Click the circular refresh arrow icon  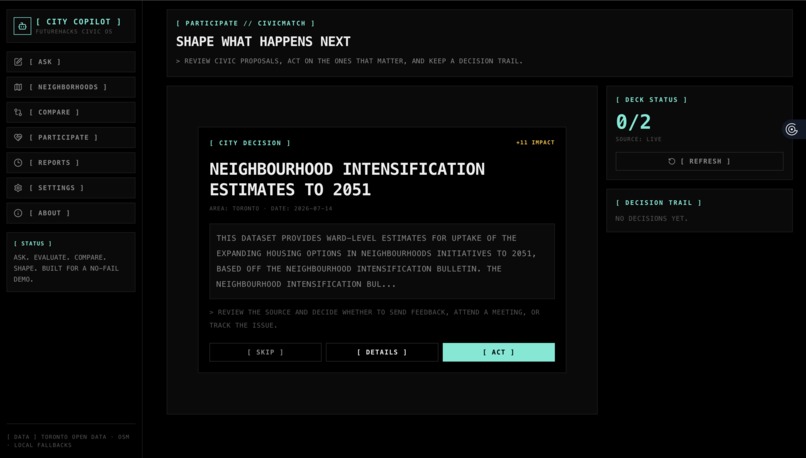coord(671,161)
